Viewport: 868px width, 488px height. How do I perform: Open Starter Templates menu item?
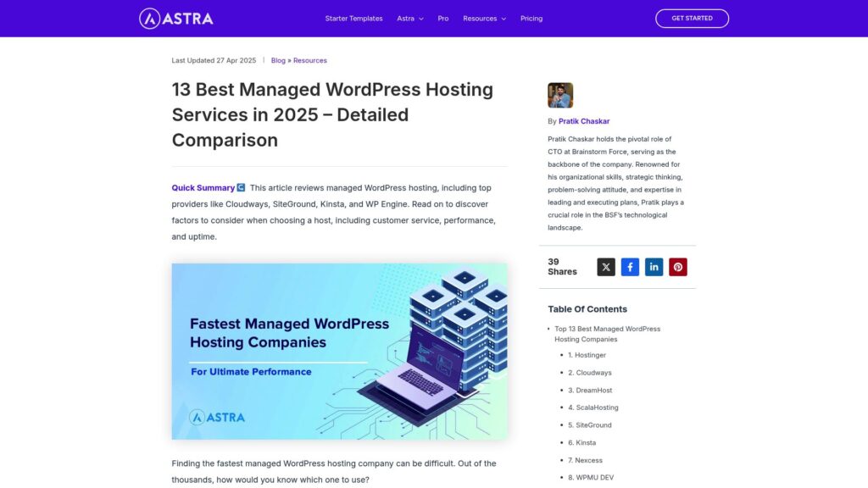[x=353, y=19]
